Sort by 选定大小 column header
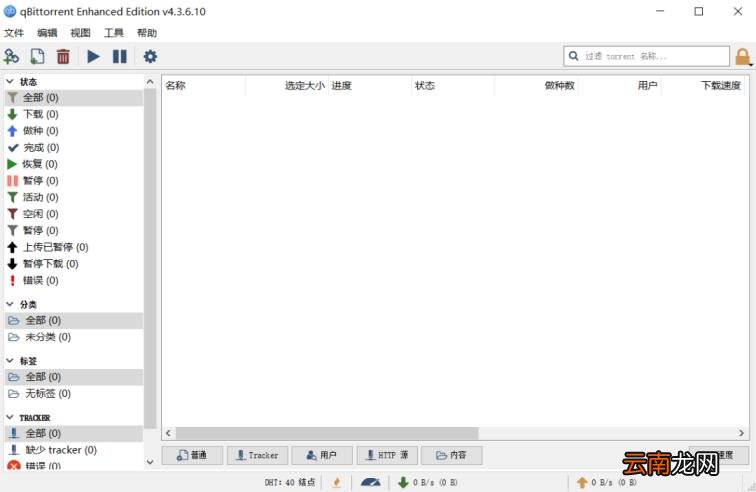The width and height of the screenshot is (756, 492). click(287, 86)
